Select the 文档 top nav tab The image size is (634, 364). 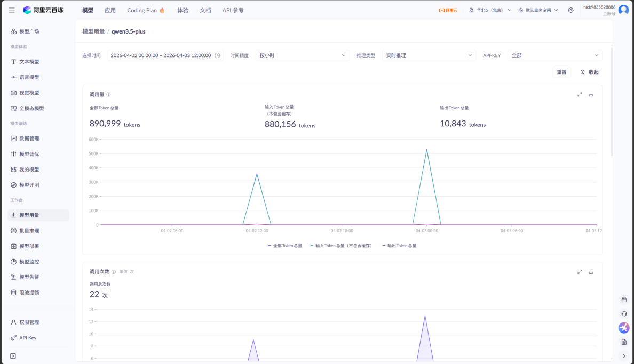click(205, 10)
